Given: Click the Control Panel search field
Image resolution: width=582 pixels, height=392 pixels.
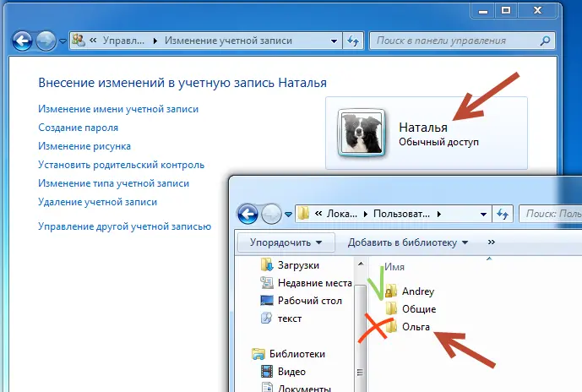Looking at the screenshot, I should [x=456, y=40].
